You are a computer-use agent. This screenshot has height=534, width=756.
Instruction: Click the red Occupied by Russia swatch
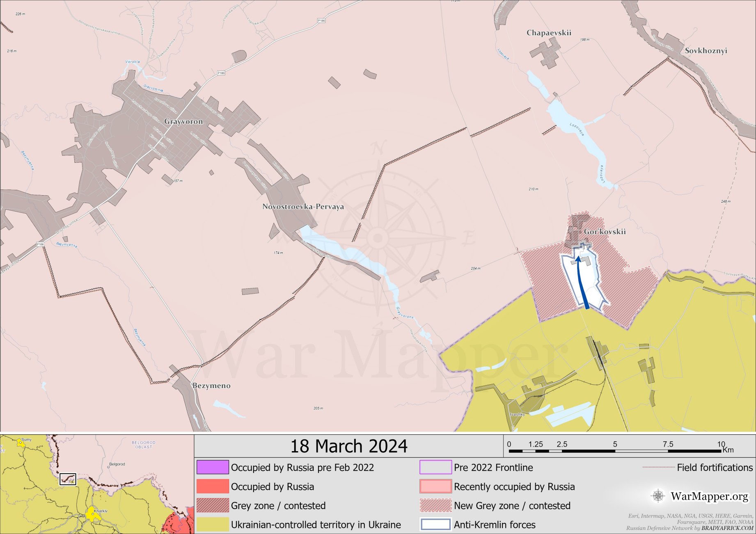click(x=213, y=486)
